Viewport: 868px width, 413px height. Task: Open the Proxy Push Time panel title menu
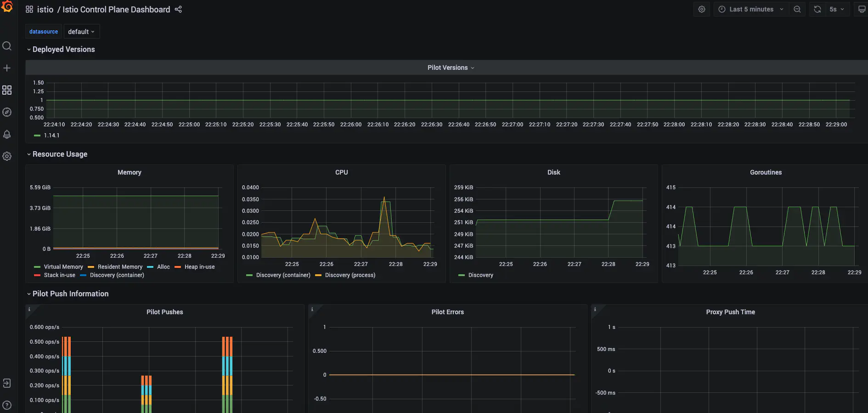[731, 312]
